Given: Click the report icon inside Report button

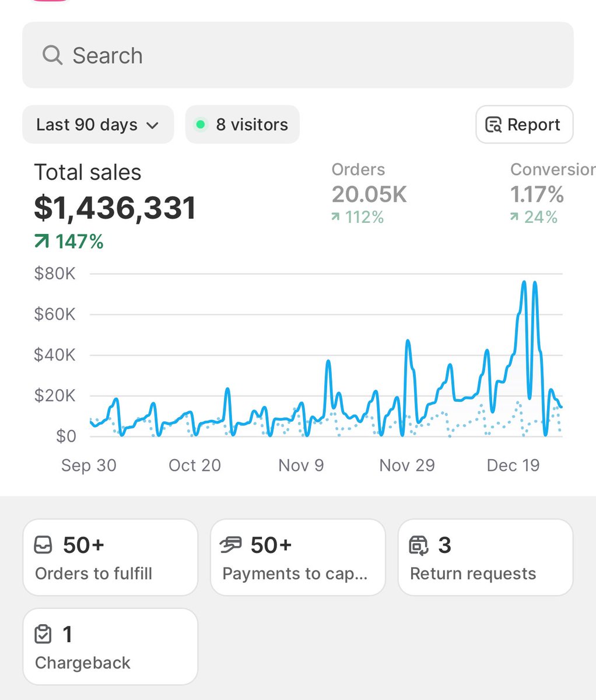Looking at the screenshot, I should pyautogui.click(x=493, y=125).
